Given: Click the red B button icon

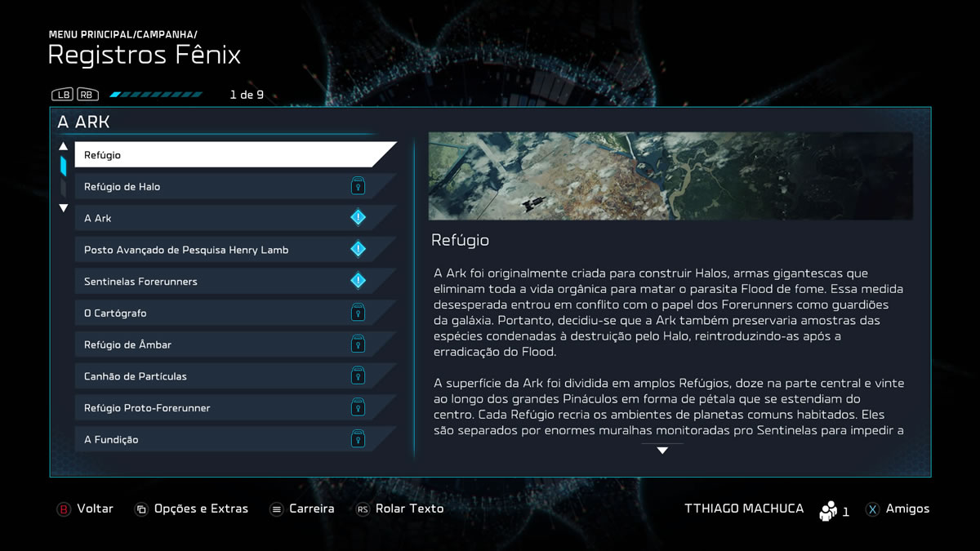Looking at the screenshot, I should pos(63,509).
